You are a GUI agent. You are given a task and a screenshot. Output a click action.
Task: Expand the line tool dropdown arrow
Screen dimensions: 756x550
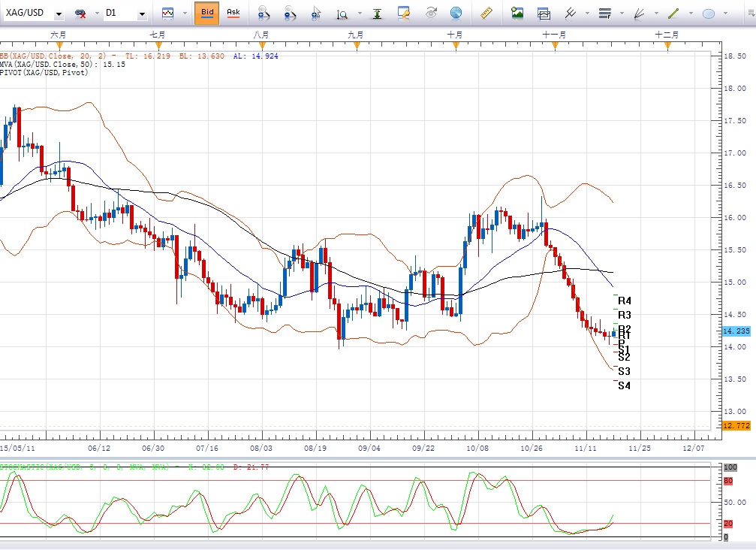(x=691, y=14)
